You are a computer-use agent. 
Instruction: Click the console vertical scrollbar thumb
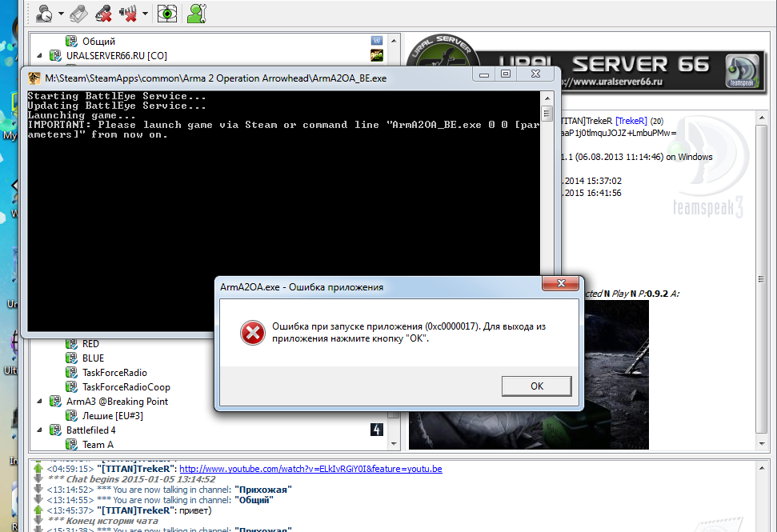547,114
